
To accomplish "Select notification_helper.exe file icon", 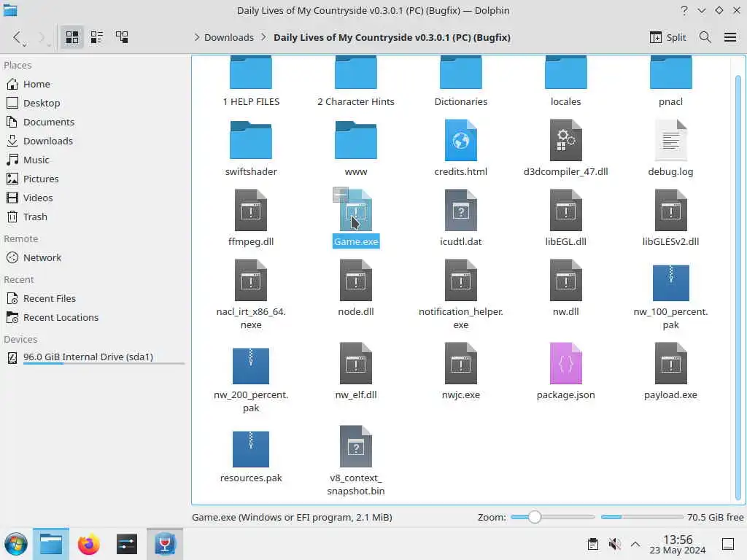I will pyautogui.click(x=461, y=280).
